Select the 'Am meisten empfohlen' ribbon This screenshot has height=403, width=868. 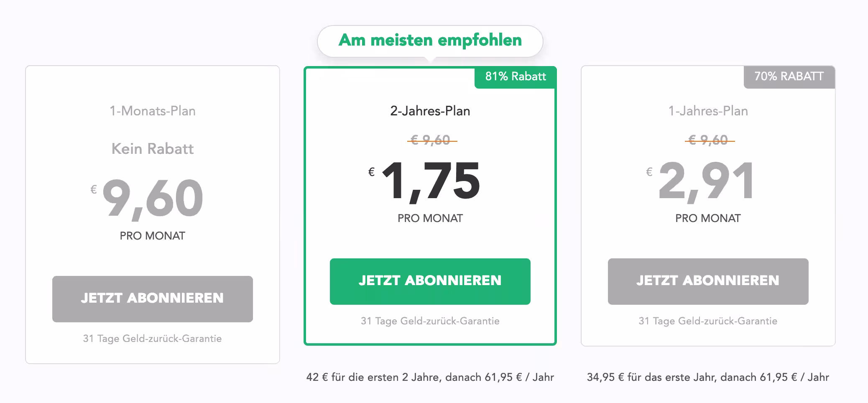430,41
